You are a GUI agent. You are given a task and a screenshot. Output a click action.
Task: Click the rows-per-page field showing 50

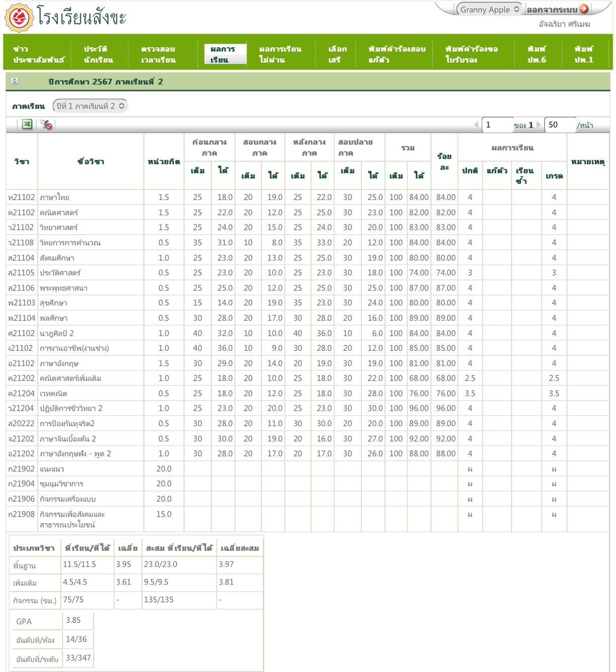(x=560, y=125)
